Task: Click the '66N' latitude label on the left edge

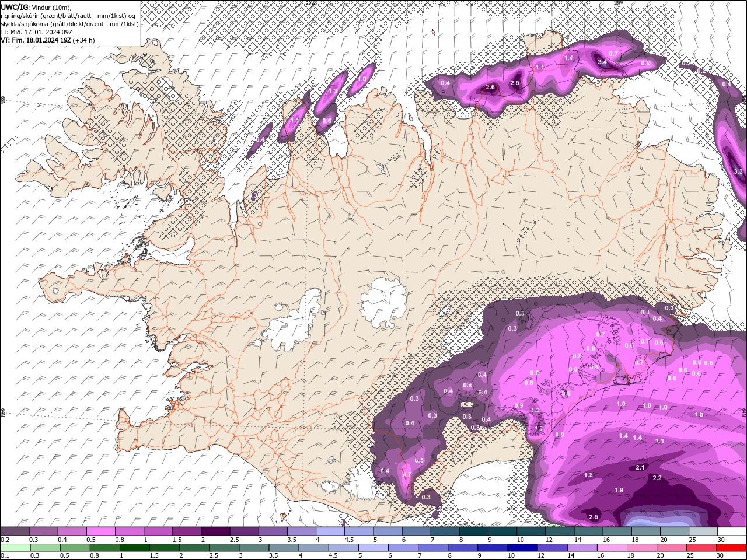Action: 3,101
